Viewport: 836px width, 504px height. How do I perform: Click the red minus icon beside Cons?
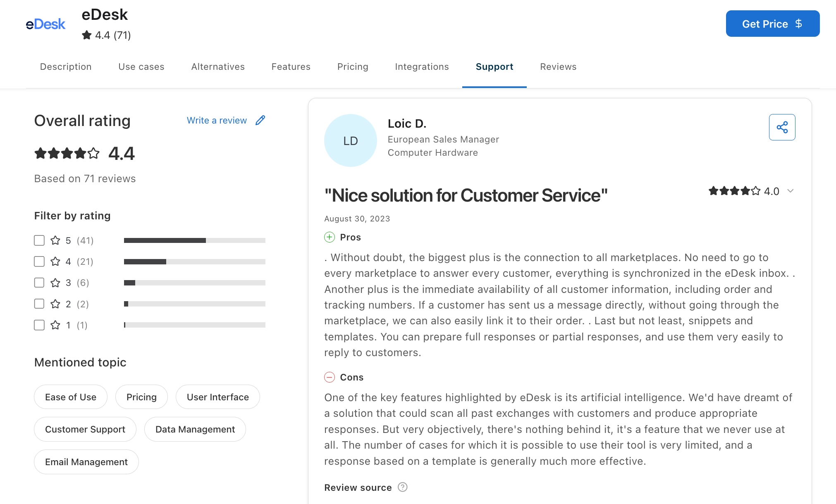pos(329,377)
